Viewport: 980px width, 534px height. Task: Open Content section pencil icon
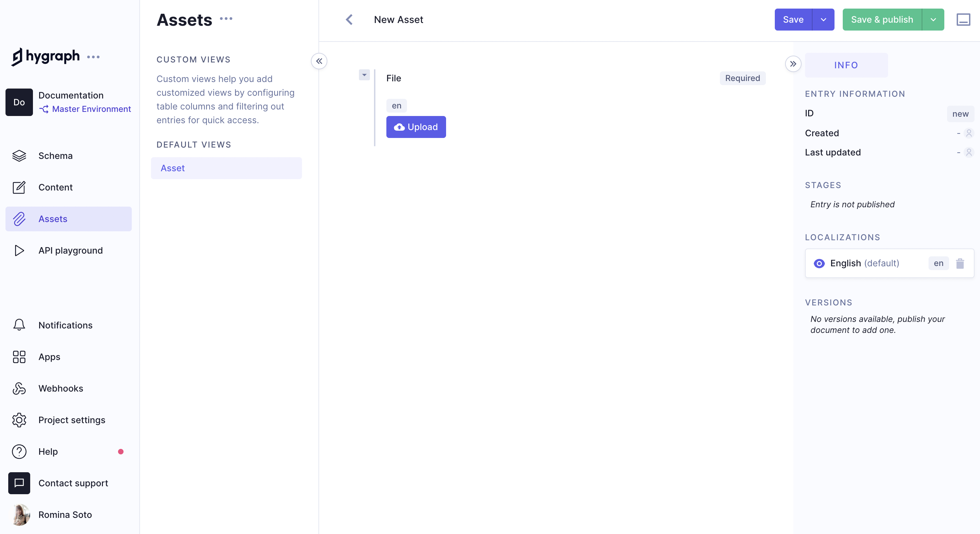pos(19,187)
